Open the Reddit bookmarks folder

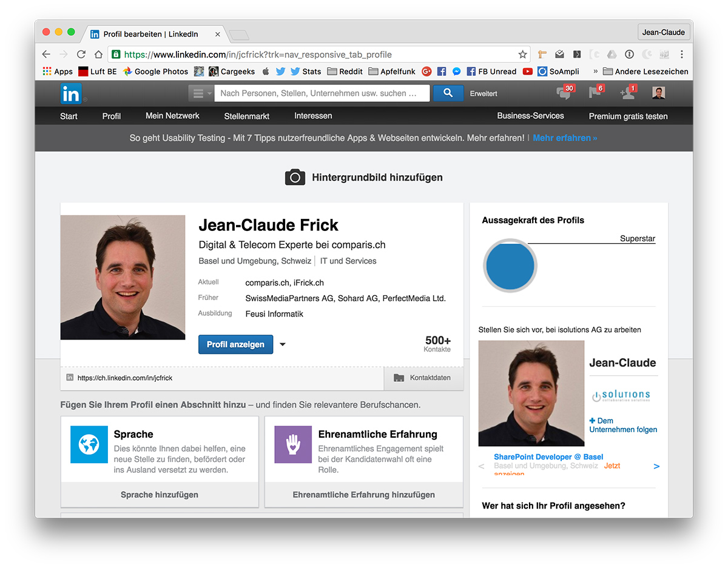pos(345,72)
